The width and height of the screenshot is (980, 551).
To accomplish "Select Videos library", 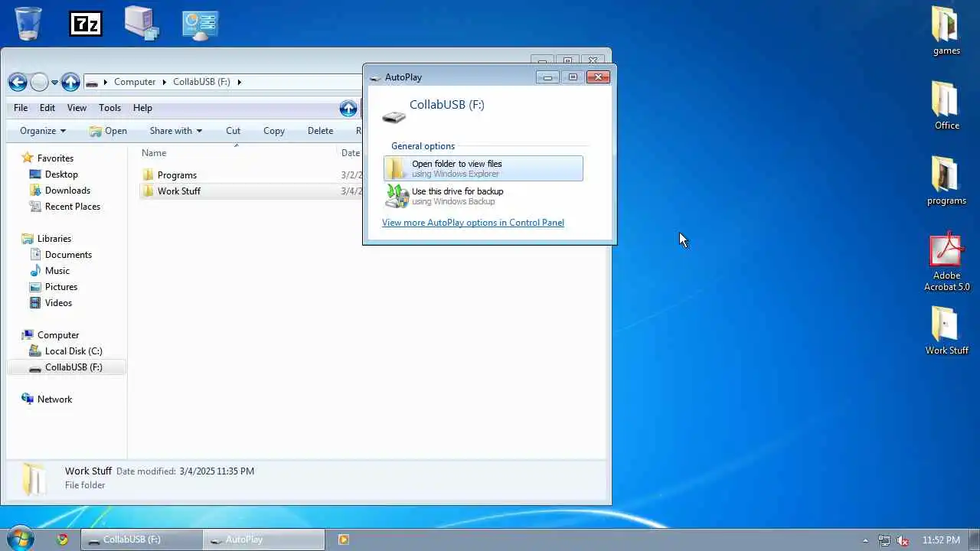I will tap(58, 303).
